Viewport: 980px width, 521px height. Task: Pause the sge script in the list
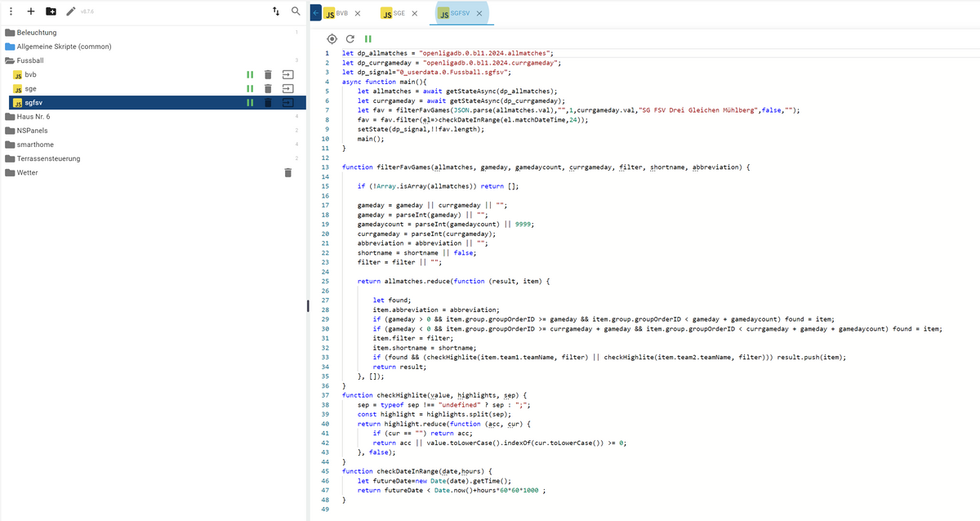pyautogui.click(x=250, y=89)
